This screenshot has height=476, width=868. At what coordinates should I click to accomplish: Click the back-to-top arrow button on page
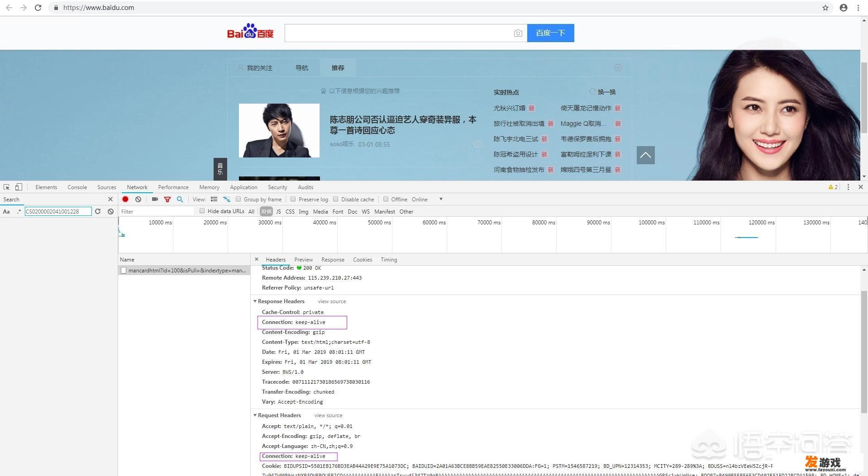(646, 155)
